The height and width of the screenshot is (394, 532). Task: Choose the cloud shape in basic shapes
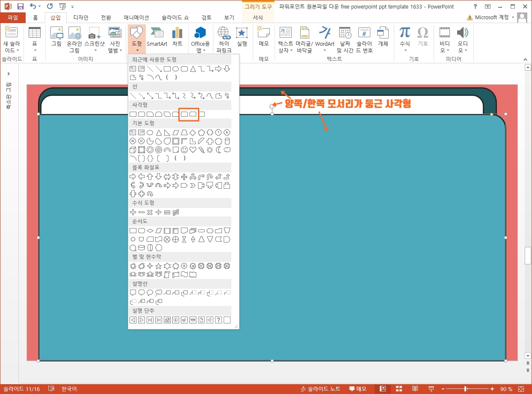[x=227, y=150]
